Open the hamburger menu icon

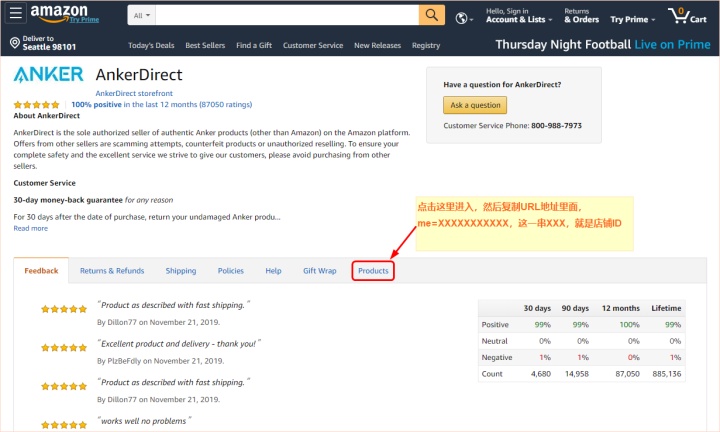click(x=16, y=13)
